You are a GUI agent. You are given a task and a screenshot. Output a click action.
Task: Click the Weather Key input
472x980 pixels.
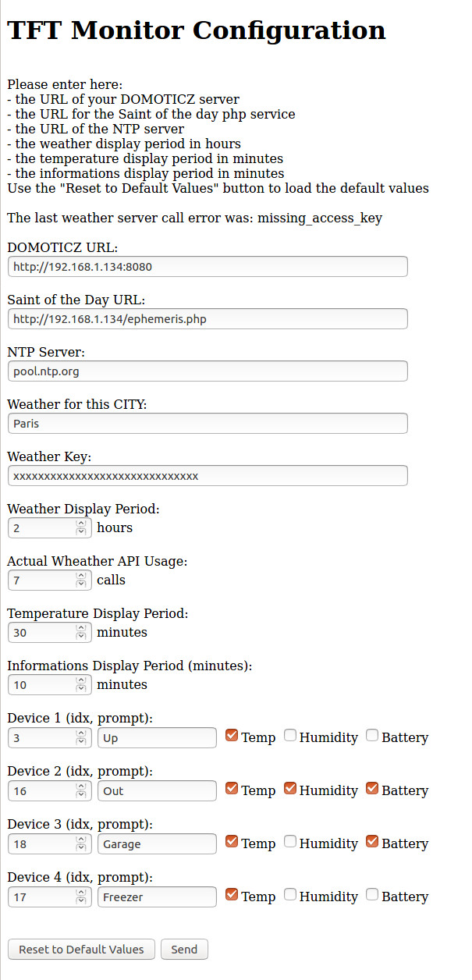tap(208, 476)
